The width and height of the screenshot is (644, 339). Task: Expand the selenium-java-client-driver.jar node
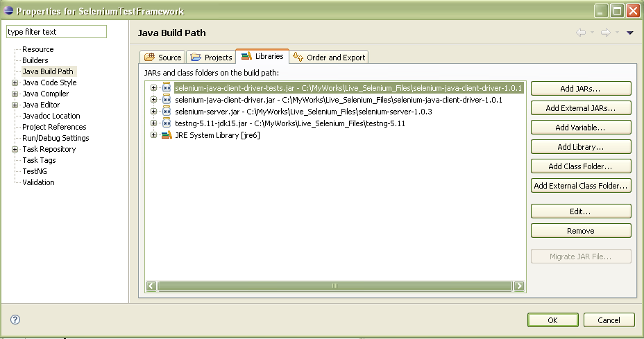point(153,100)
